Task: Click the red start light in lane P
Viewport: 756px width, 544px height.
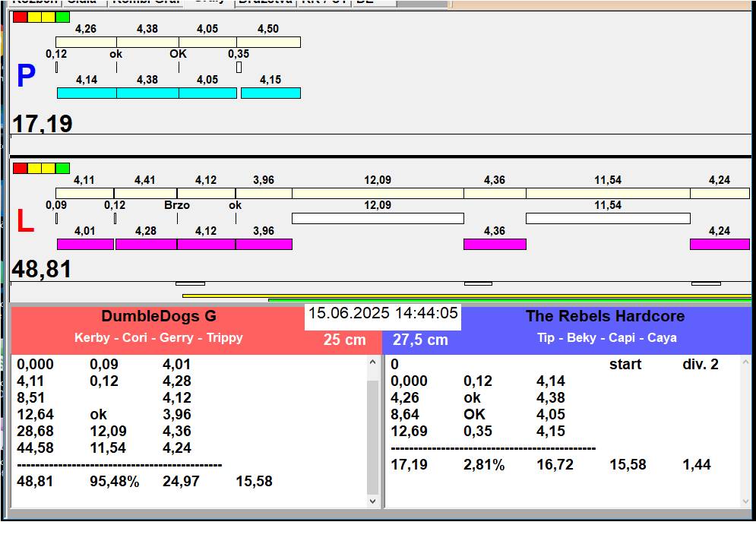Action: click(21, 17)
